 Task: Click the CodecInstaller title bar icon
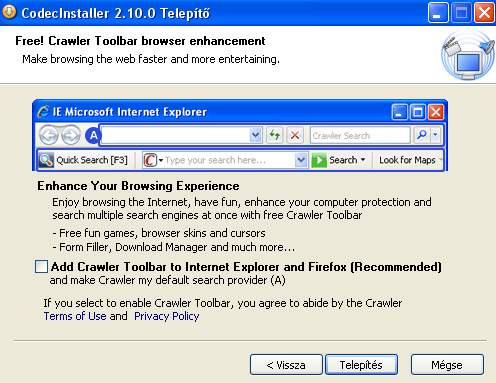pos(9,12)
